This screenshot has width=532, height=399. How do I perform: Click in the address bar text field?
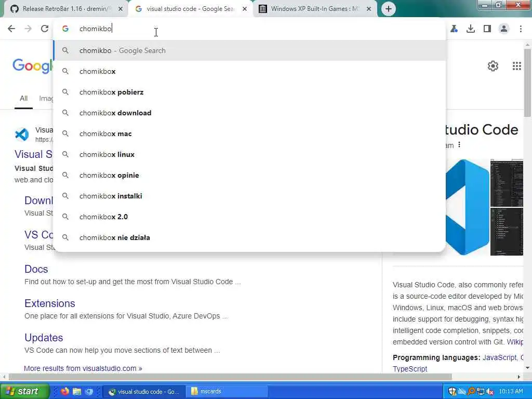coord(249,29)
